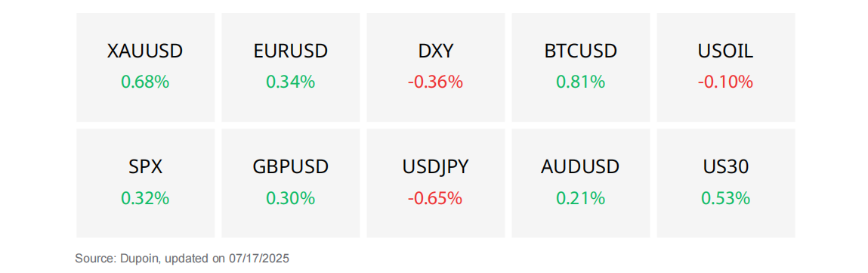Select the EURUSD ticker card
868x273 pixels.
(291, 67)
